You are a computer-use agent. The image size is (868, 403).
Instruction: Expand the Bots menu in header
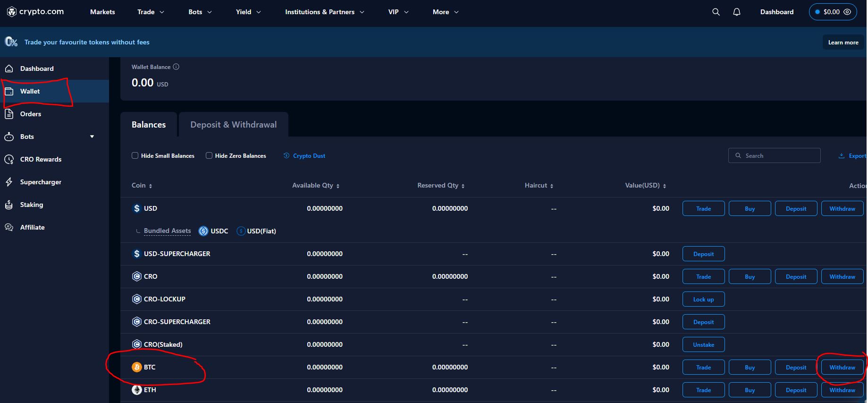click(200, 12)
